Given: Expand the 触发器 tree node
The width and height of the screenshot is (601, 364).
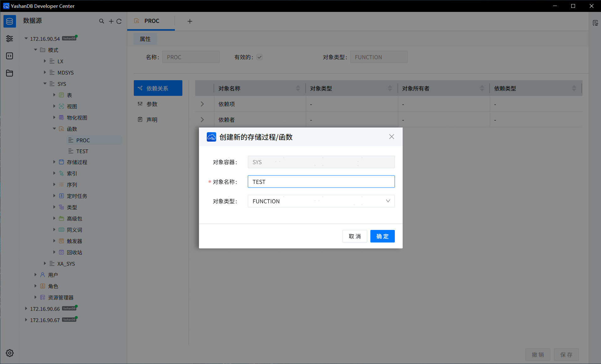Looking at the screenshot, I should pos(54,241).
